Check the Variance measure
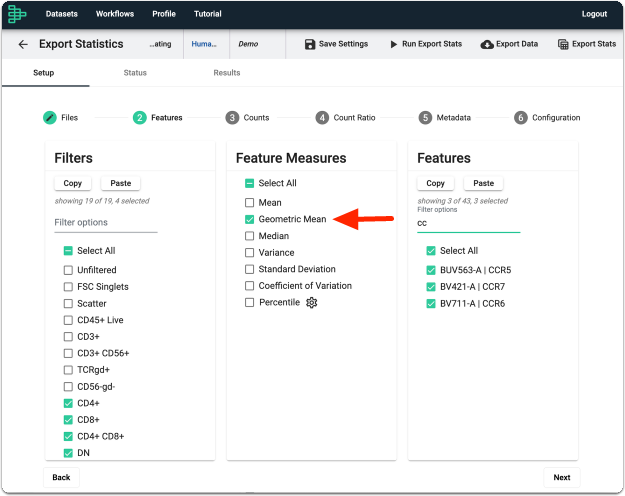This screenshot has height=496, width=625. coord(250,253)
